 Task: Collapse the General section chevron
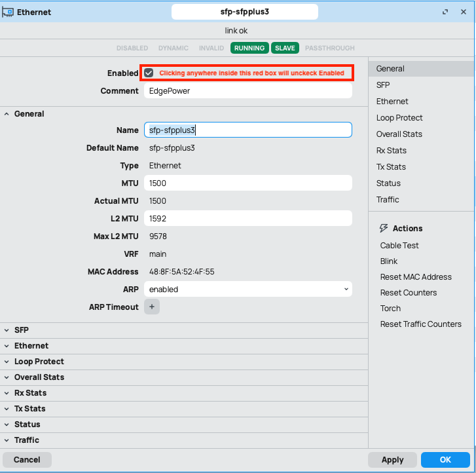click(7, 114)
